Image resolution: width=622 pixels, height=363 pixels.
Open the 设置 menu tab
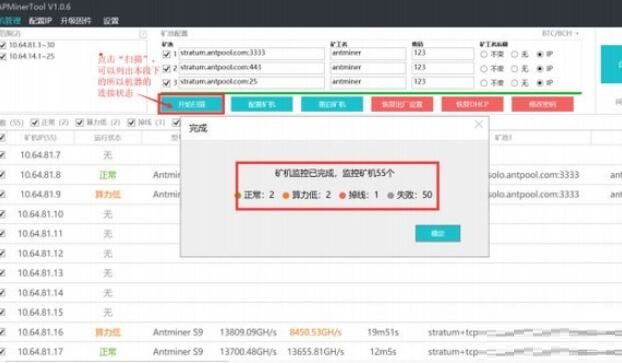click(x=111, y=21)
